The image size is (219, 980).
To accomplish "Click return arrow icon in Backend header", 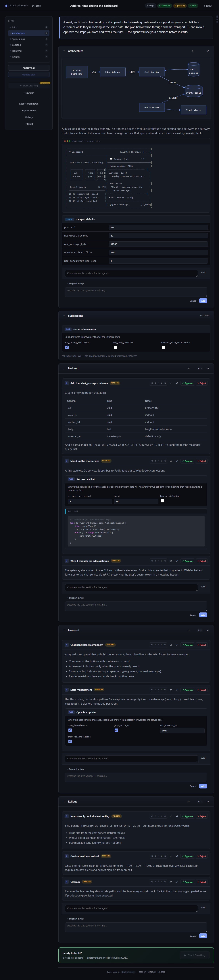I will pyautogui.click(x=208, y=368).
